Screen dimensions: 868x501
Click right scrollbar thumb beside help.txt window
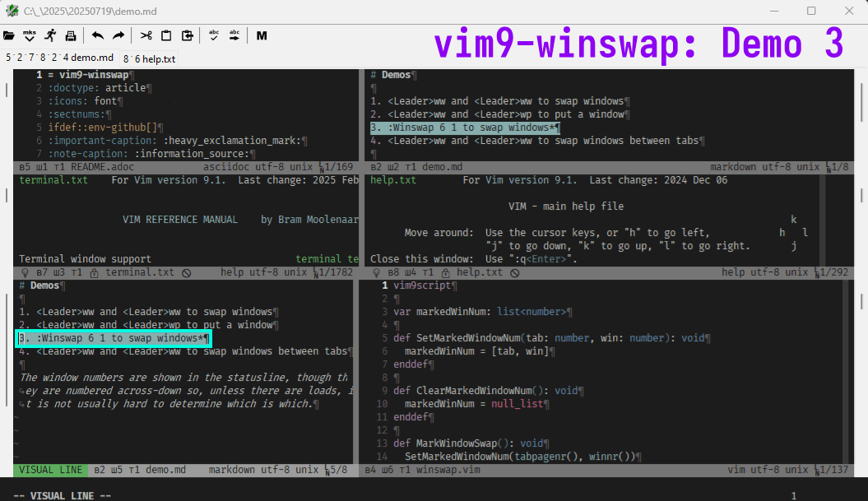pos(862,195)
